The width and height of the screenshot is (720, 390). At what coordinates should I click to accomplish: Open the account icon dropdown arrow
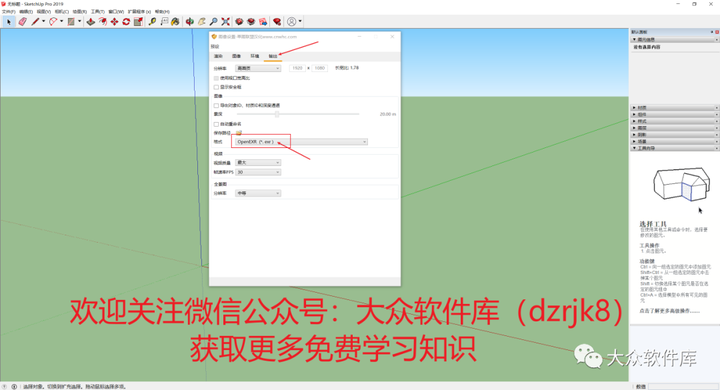point(300,21)
